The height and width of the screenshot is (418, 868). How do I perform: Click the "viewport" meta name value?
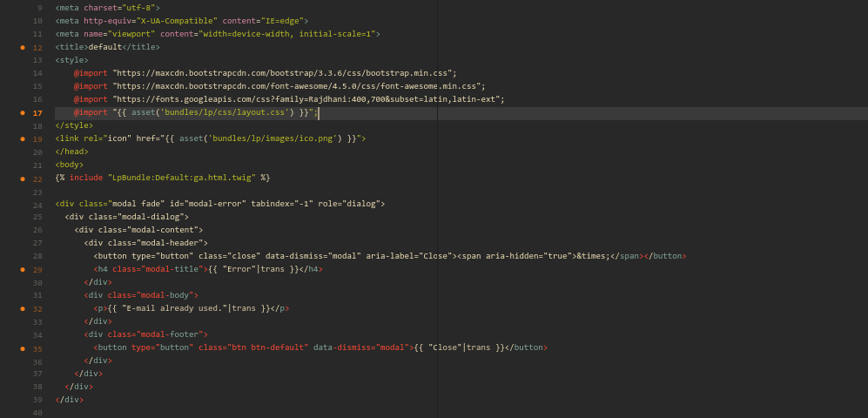click(x=131, y=34)
